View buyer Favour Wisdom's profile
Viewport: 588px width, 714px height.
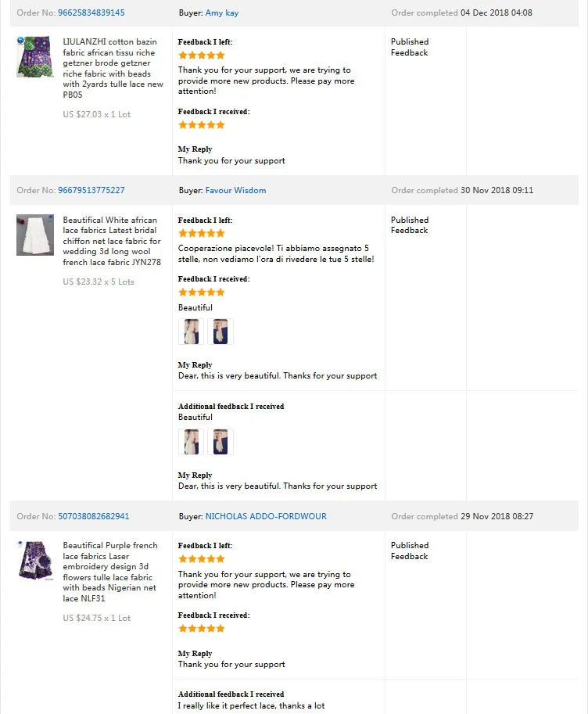pos(235,190)
